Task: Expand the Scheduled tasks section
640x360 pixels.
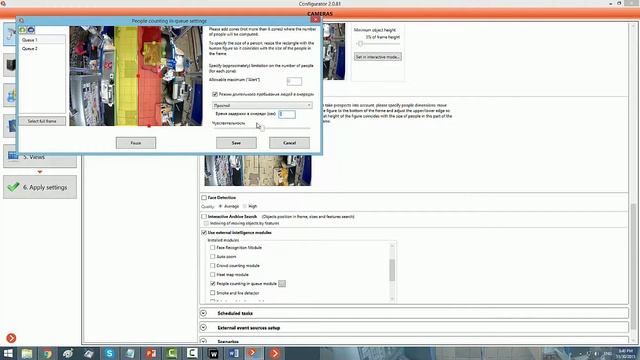Action: [x=203, y=313]
